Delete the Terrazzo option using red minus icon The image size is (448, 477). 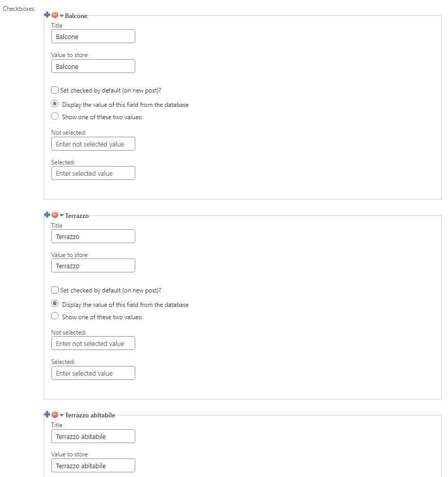[x=55, y=215]
